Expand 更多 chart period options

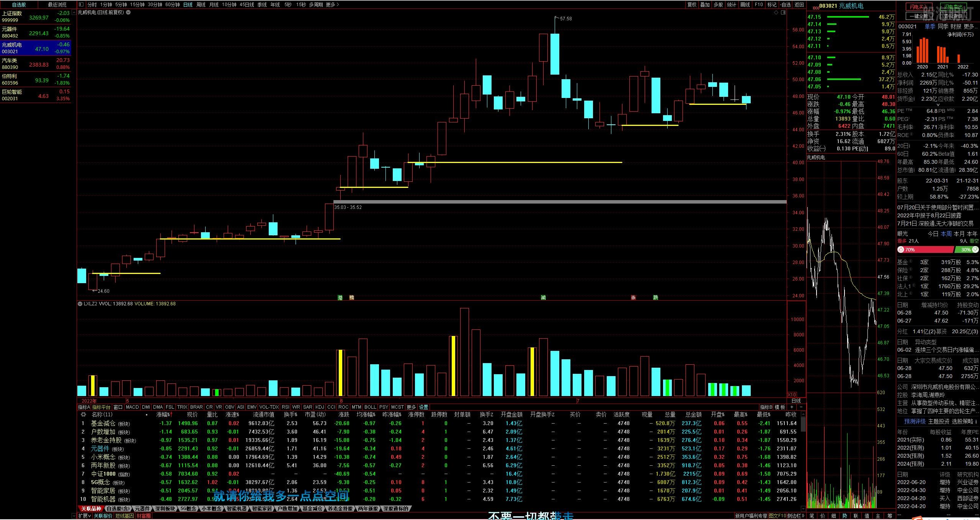[x=332, y=5]
